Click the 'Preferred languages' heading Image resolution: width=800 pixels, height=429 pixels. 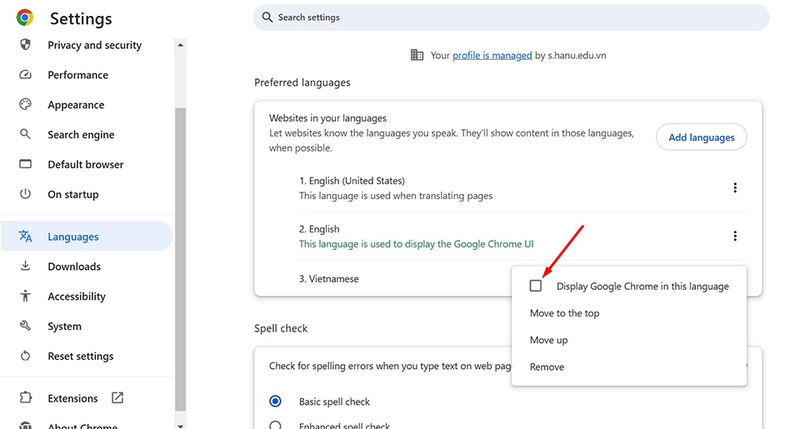pos(302,83)
